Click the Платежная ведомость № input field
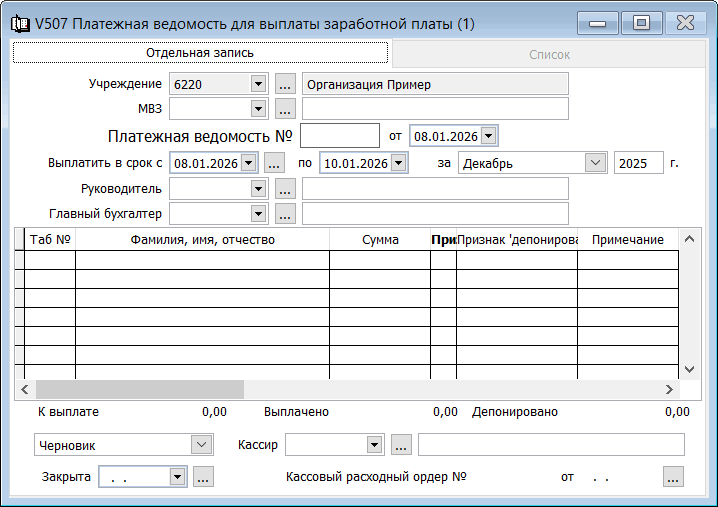Screen dimensions: 718x507 339,135
